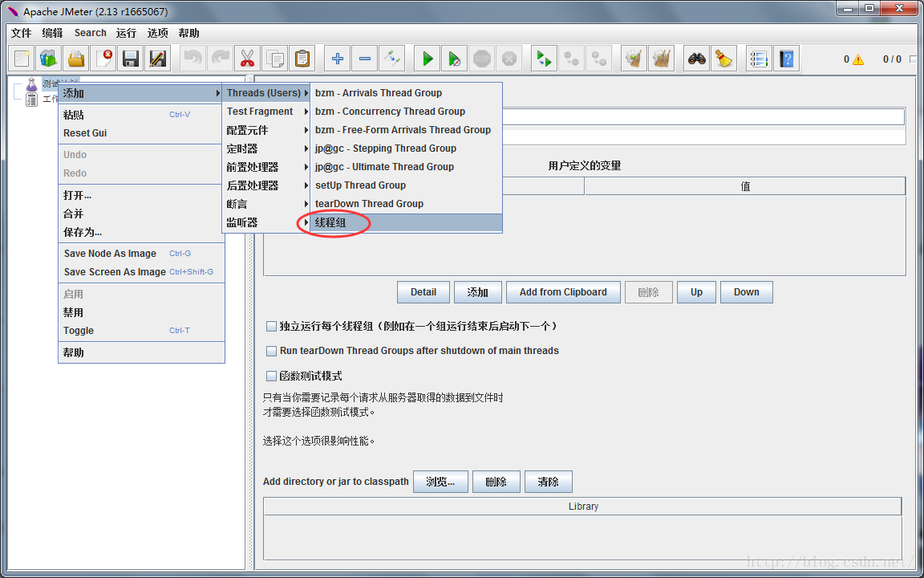Click the 清除 classpath button
This screenshot has width=924, height=578.
[548, 482]
